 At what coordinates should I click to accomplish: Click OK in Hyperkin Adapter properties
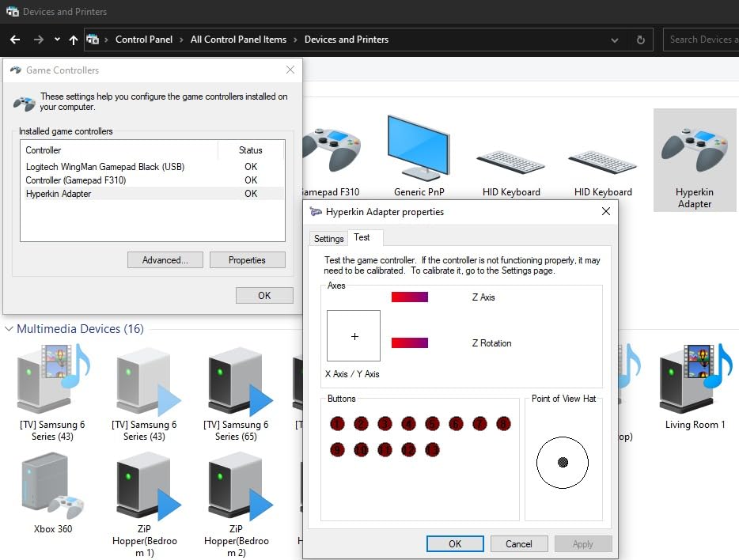point(455,543)
